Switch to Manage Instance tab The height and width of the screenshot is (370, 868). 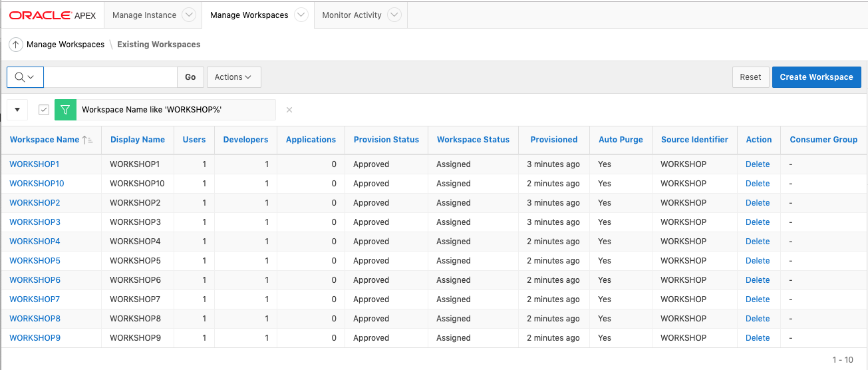[x=144, y=15]
